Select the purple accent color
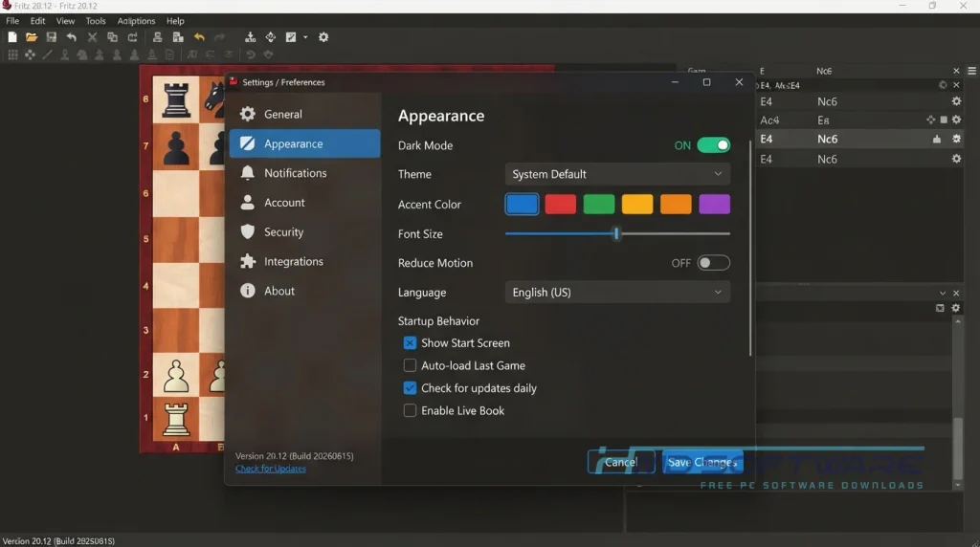The image size is (980, 547). click(714, 205)
